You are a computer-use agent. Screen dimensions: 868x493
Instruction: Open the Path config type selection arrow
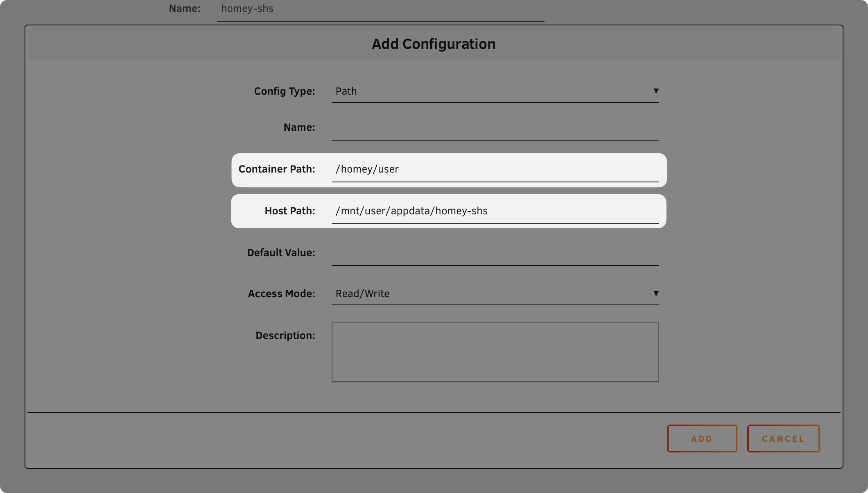[656, 91]
